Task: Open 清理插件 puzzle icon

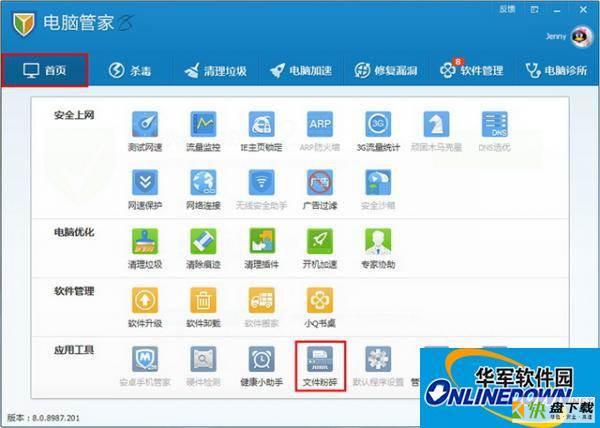Action: pos(262,242)
